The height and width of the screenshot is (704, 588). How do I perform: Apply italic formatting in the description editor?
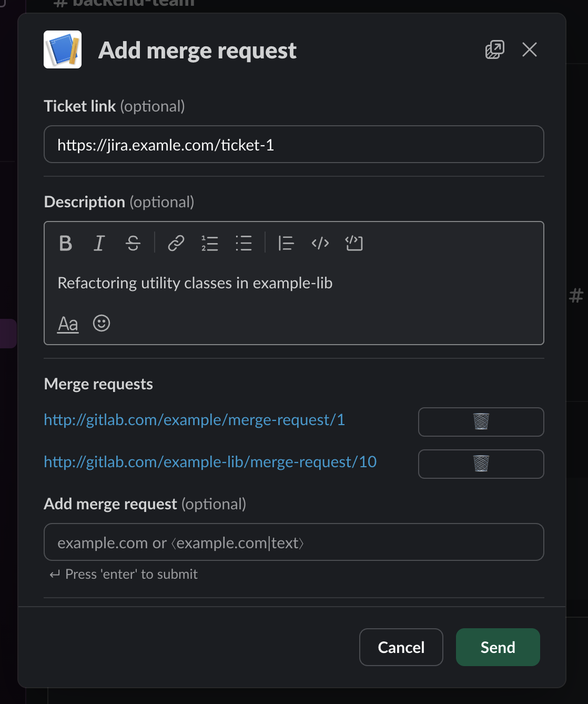pos(99,243)
